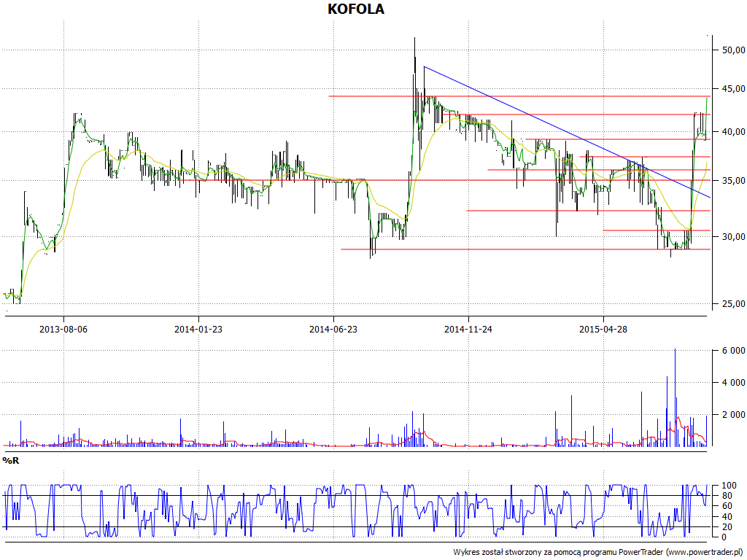Select the 2014-06-23 date label
The width and height of the screenshot is (747, 560).
(333, 329)
